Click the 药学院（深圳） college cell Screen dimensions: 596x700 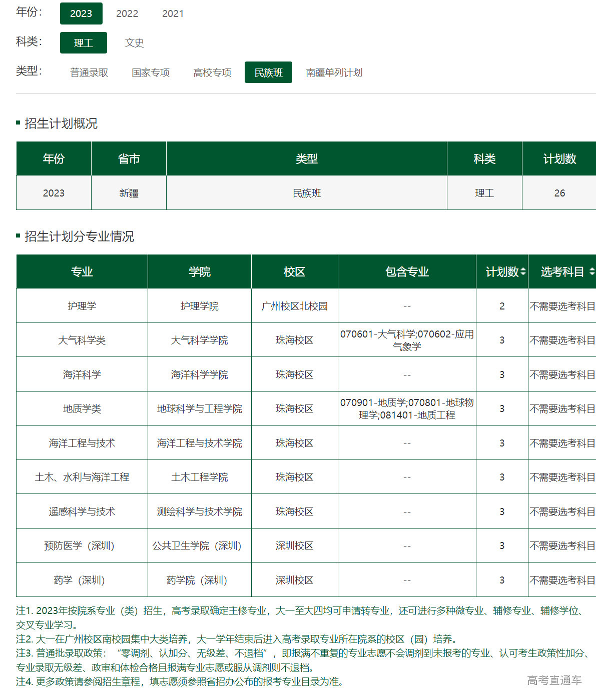pyautogui.click(x=199, y=580)
